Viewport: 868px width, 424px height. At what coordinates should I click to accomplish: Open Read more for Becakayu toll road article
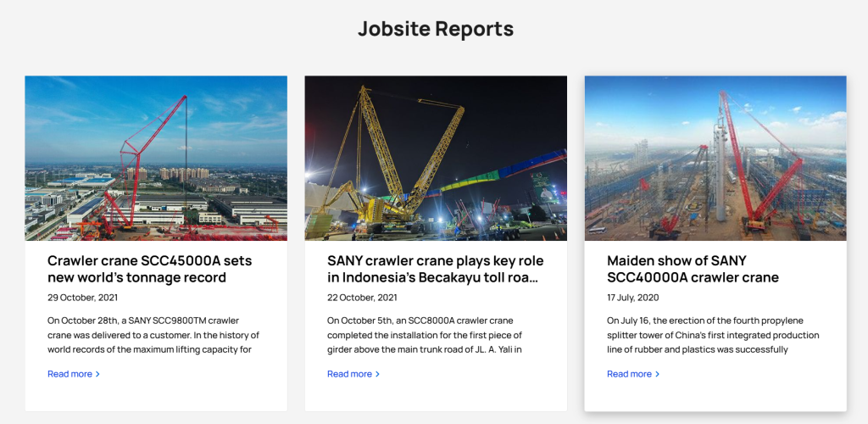pos(349,374)
